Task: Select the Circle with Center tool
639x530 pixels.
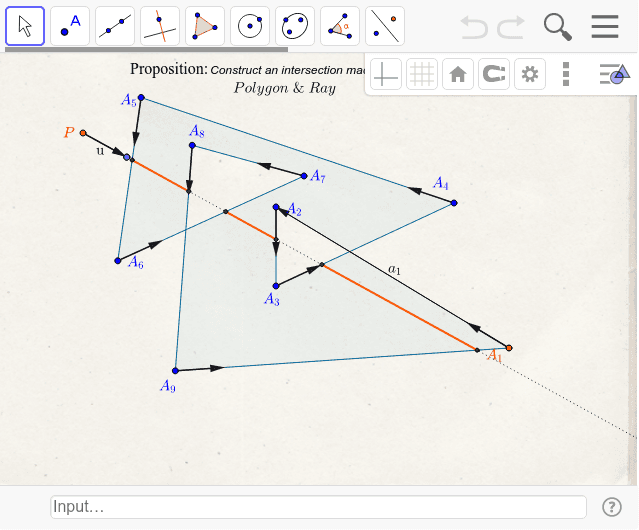Action: click(250, 26)
